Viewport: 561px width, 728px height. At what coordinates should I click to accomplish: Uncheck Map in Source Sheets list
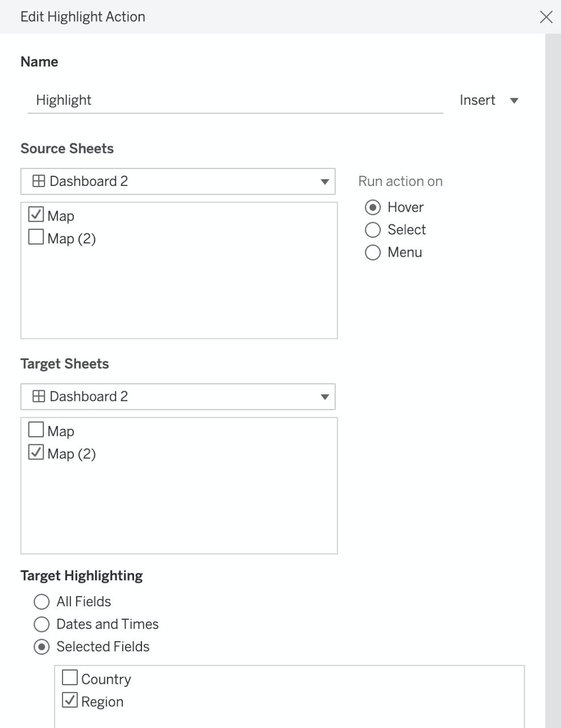click(x=36, y=214)
